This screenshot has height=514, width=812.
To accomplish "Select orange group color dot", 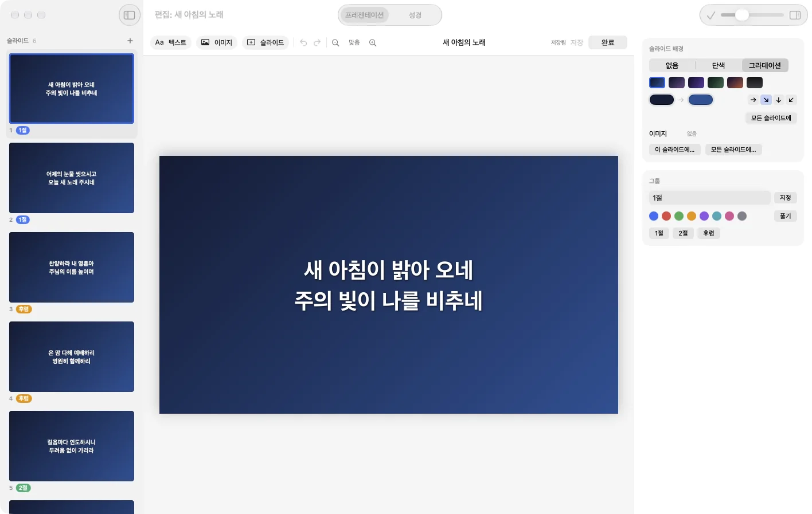I will (x=692, y=216).
